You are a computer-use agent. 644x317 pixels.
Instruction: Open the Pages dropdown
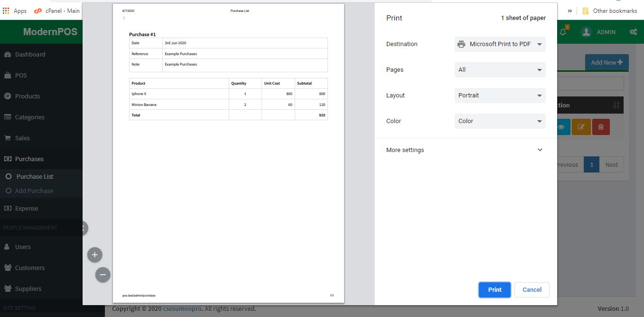(500, 70)
